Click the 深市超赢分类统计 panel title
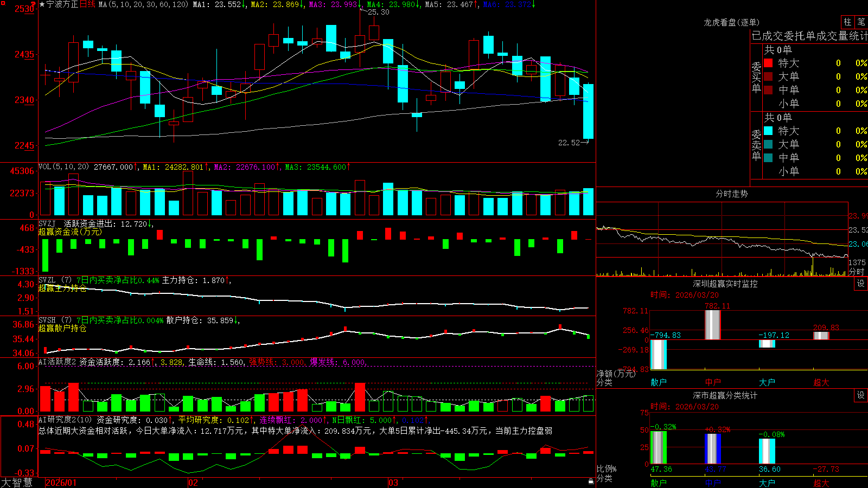The height and width of the screenshot is (488, 868). coord(725,395)
